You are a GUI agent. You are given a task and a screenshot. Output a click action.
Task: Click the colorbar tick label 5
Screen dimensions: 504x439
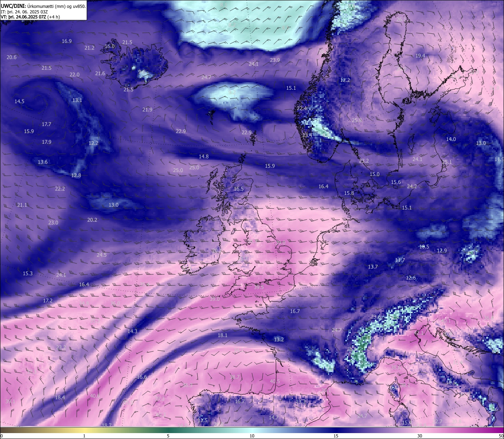tap(168, 436)
